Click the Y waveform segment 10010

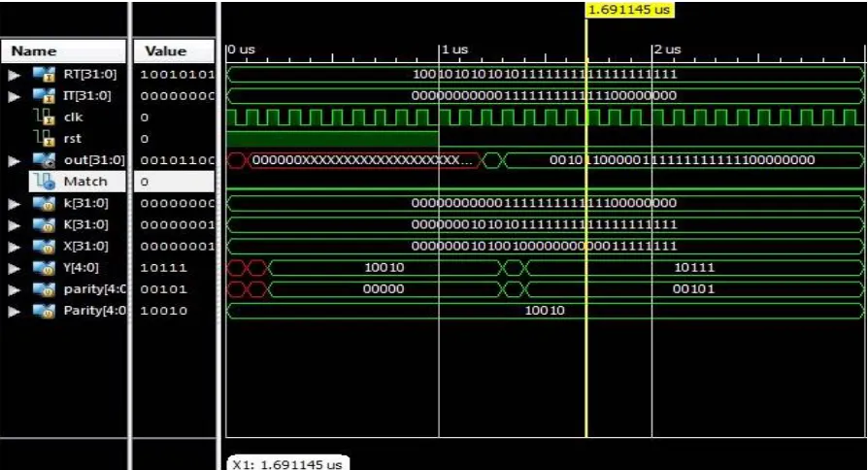[384, 268]
